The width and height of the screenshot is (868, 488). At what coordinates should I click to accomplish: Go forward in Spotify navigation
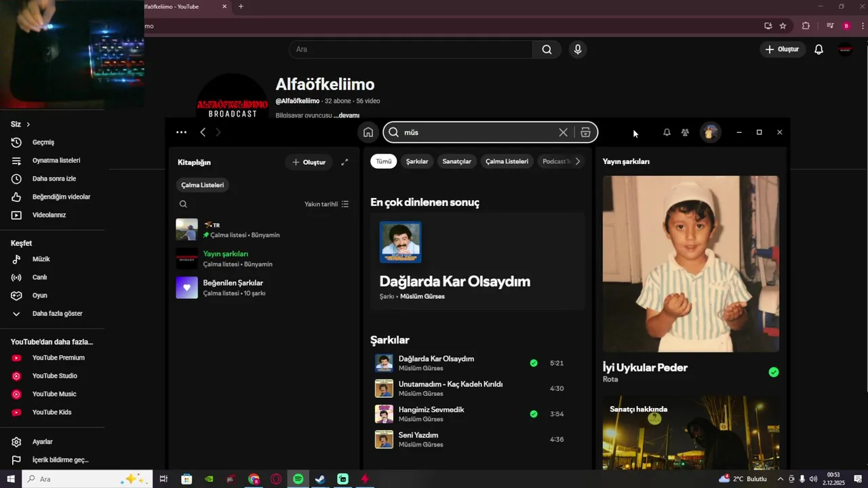[x=218, y=132]
